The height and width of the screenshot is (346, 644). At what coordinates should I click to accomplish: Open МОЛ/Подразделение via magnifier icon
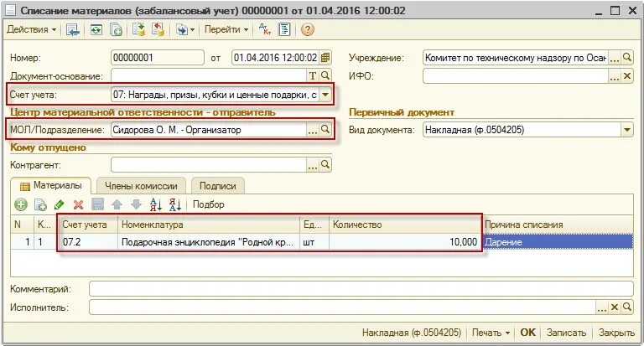point(325,130)
